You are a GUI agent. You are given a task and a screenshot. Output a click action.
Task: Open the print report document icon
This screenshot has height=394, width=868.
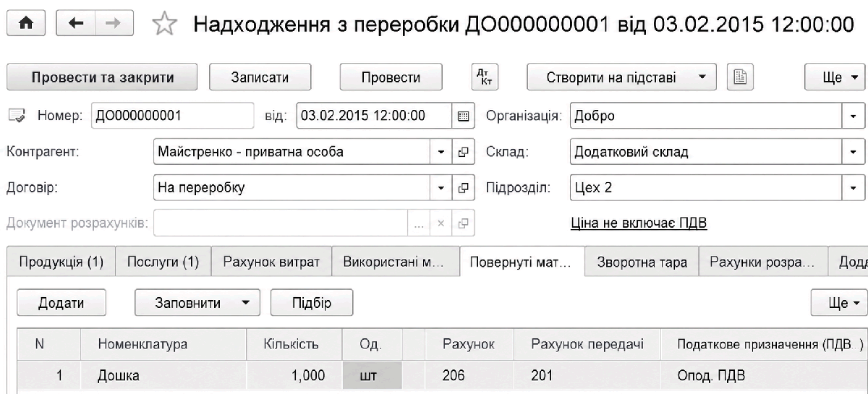740,77
